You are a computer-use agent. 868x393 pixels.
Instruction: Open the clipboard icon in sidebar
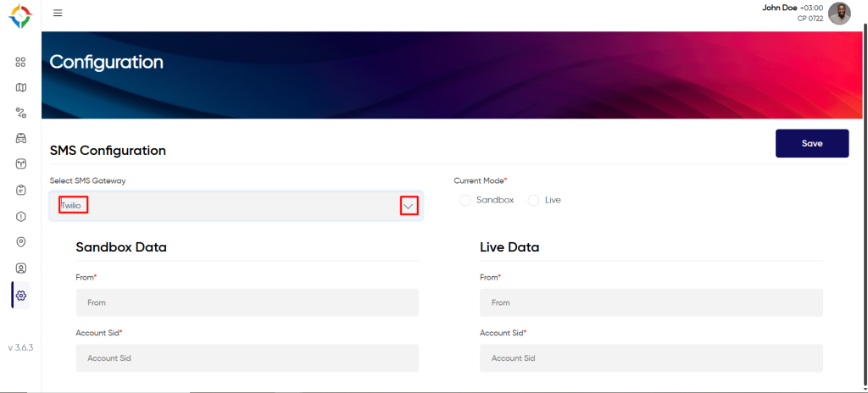click(x=20, y=191)
